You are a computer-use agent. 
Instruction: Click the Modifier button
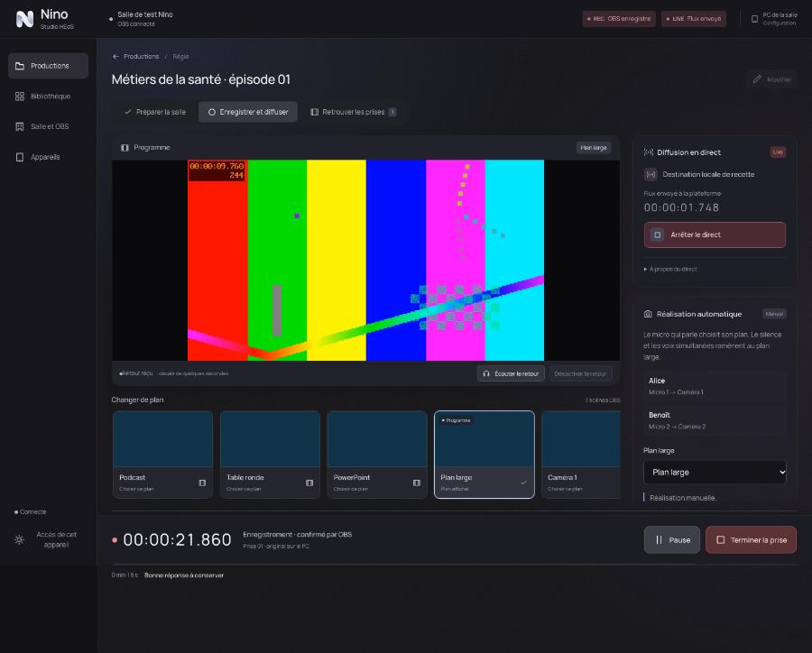point(771,79)
